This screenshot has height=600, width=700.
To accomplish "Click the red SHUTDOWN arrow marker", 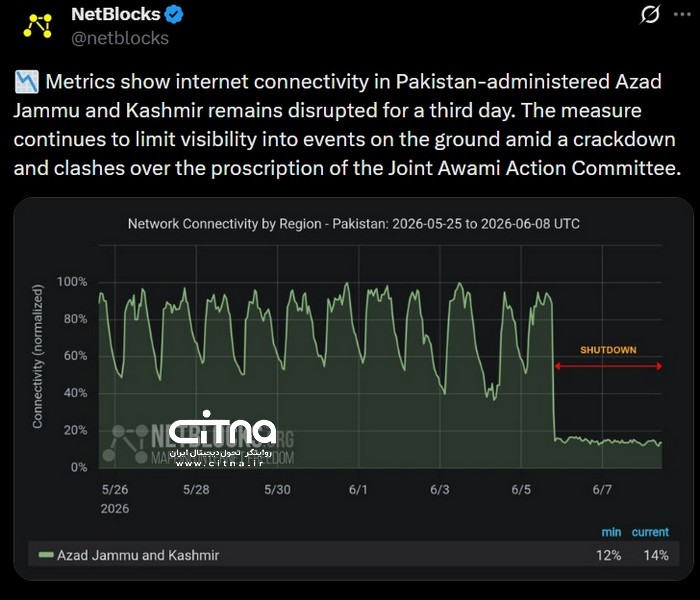I will 608,366.
